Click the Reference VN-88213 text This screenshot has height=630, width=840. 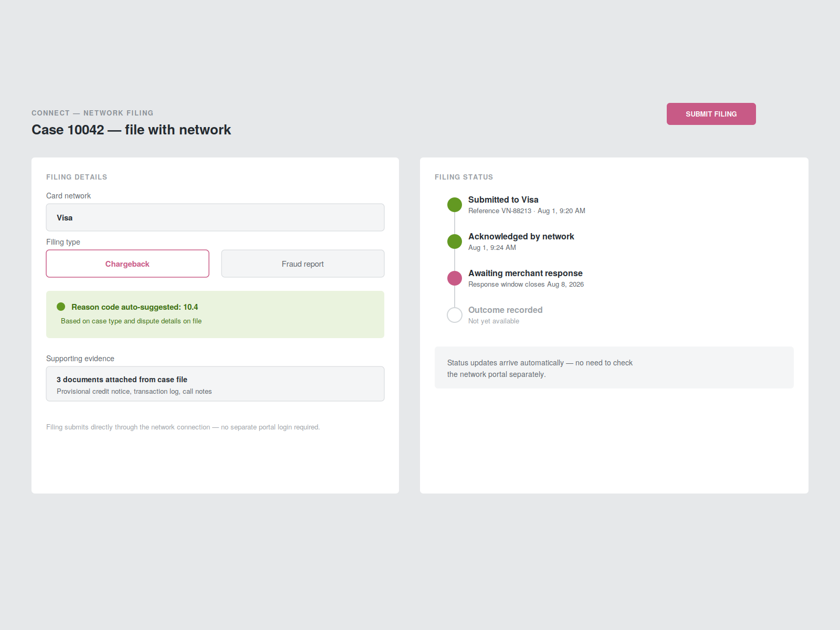click(500, 211)
